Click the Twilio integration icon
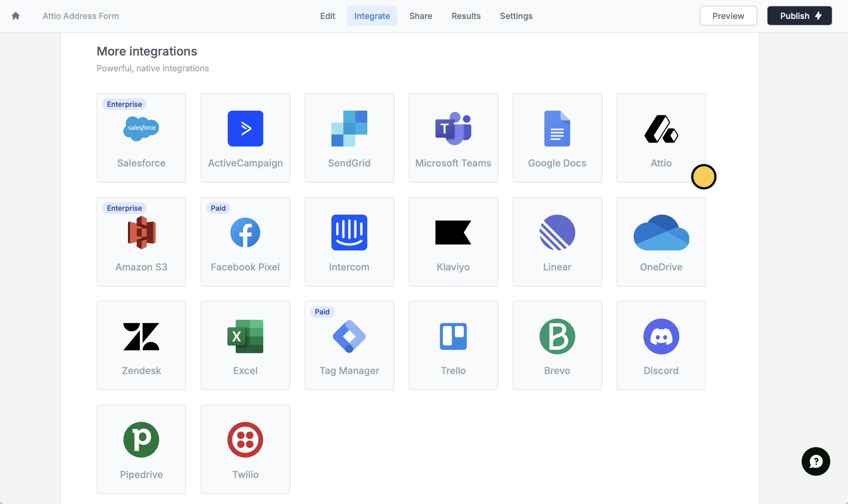This screenshot has height=504, width=848. (245, 440)
